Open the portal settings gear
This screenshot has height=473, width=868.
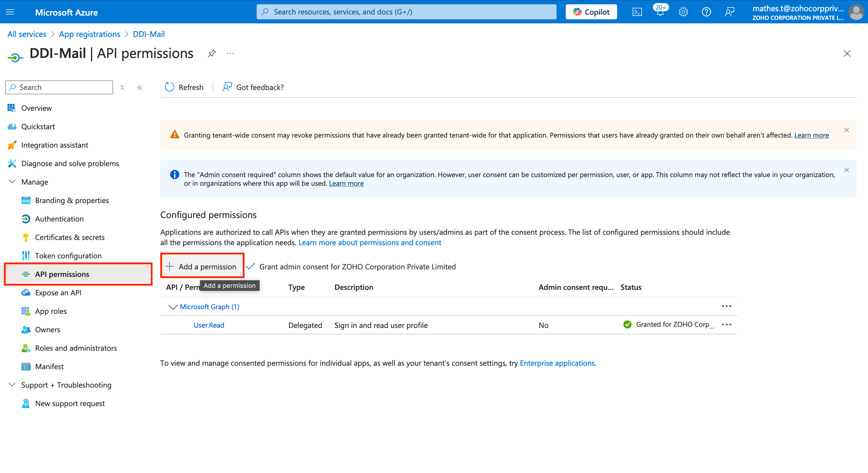point(683,12)
